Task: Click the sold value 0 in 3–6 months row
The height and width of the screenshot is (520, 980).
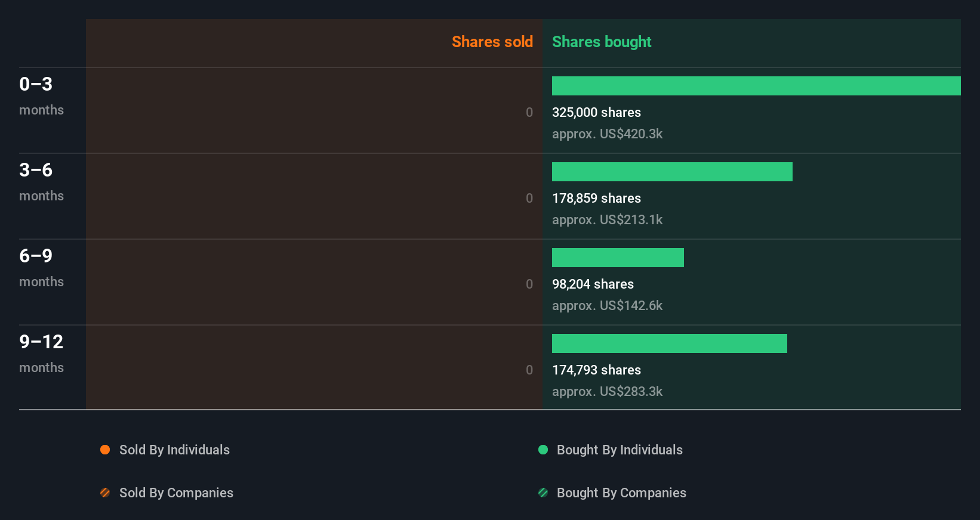Action: (529, 198)
